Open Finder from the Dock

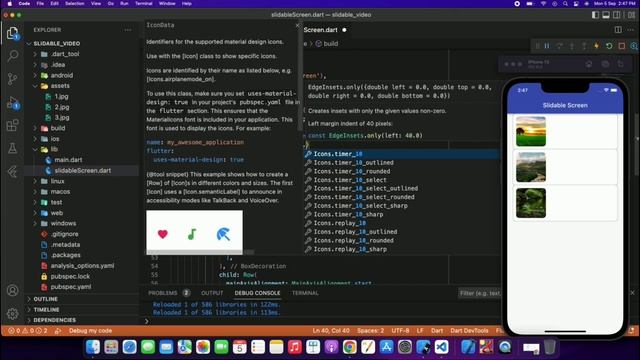tap(93, 347)
